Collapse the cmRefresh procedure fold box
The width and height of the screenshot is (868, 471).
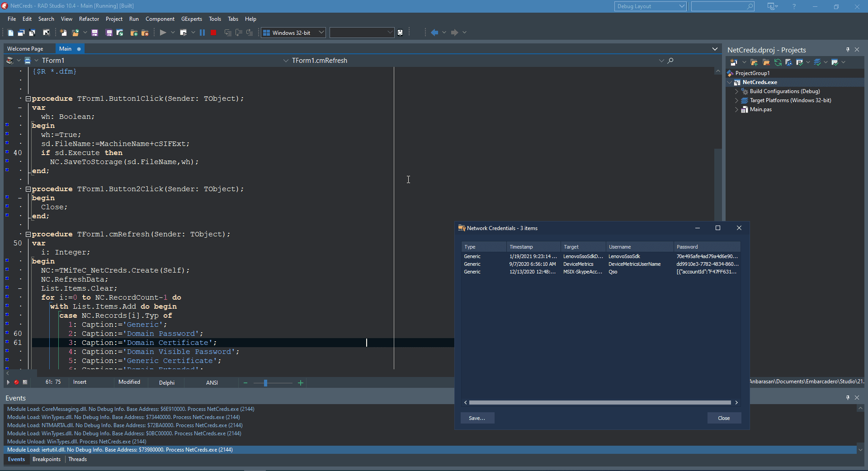28,234
